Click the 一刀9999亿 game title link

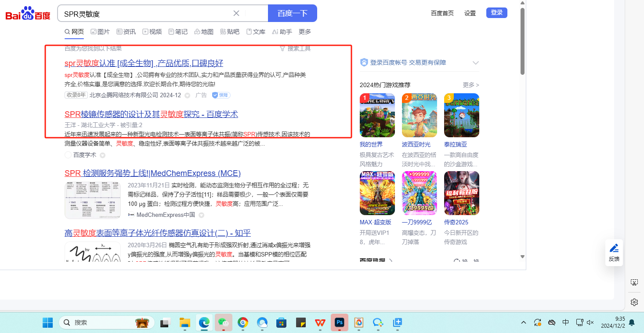[x=417, y=222]
